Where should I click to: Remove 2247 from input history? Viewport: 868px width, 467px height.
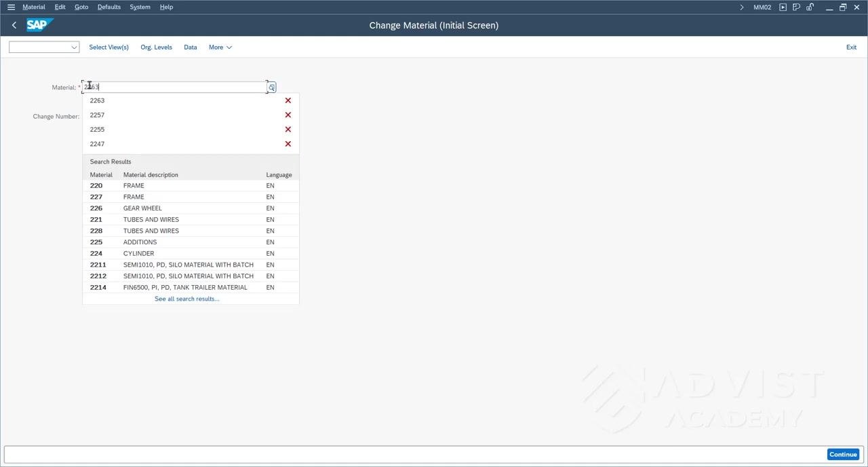point(288,144)
